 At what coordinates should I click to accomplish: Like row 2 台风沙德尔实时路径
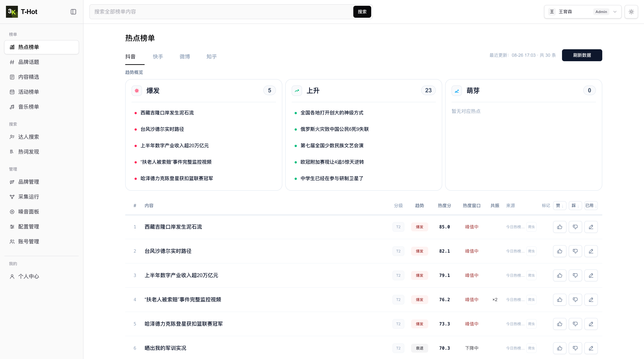[560, 251]
